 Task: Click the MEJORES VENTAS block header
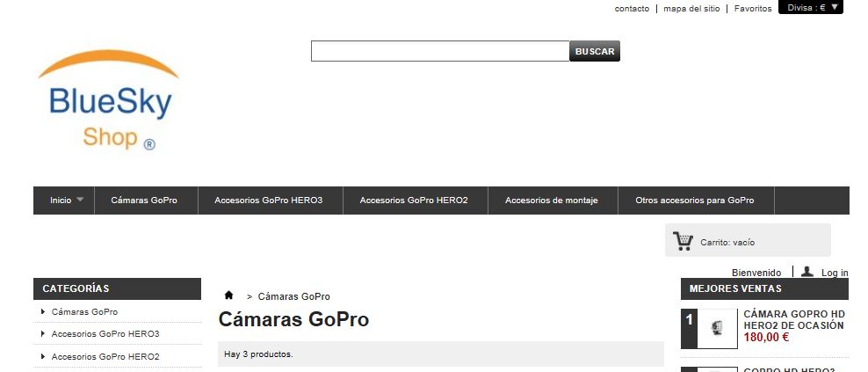[764, 288]
